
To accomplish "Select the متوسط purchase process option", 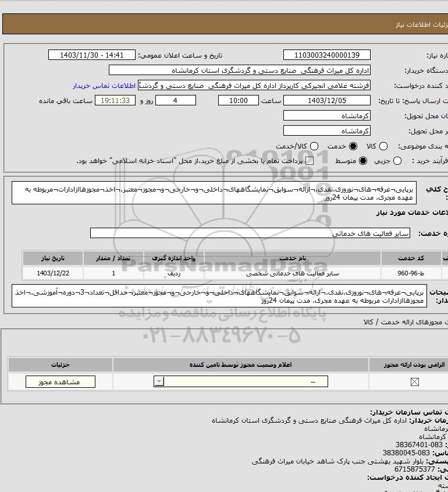I will (x=363, y=161).
